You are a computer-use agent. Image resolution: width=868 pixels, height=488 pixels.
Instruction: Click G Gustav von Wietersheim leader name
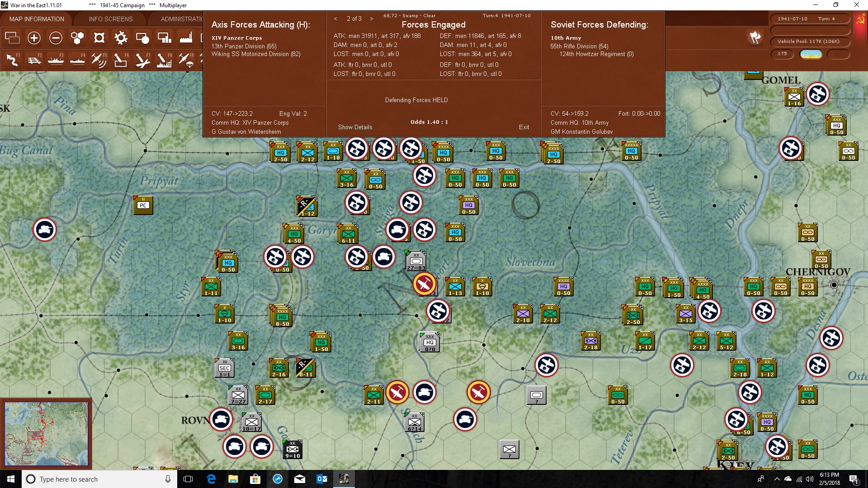click(x=246, y=131)
